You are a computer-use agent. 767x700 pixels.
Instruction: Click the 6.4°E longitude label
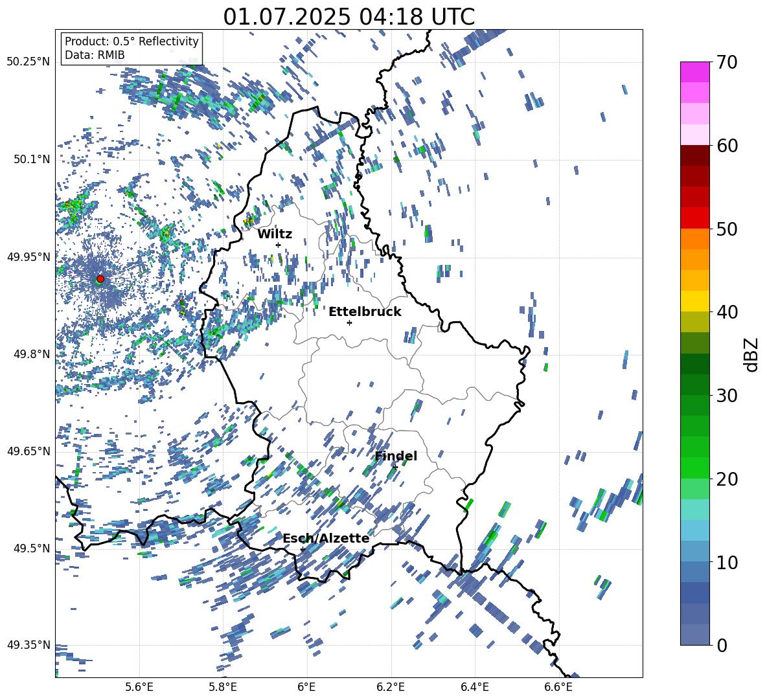click(474, 687)
